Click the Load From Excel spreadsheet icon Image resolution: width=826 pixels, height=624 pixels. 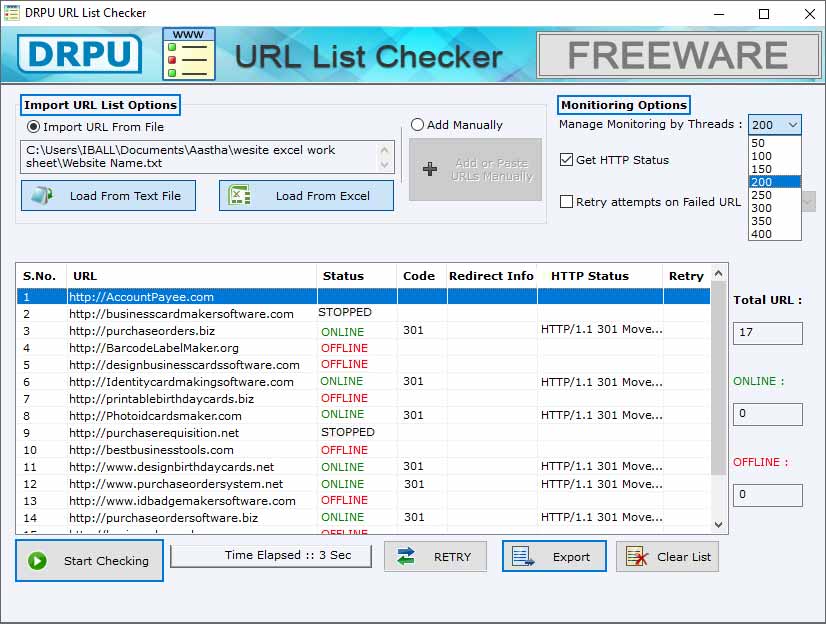pos(239,195)
